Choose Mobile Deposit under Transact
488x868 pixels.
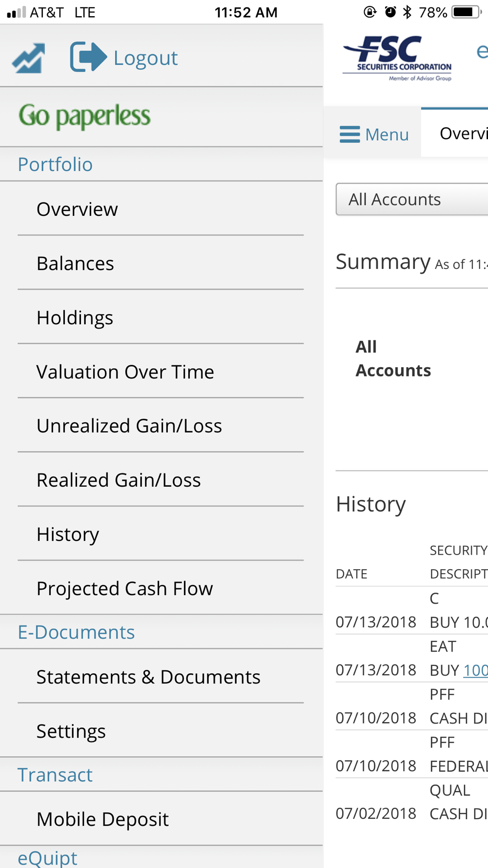pyautogui.click(x=102, y=819)
